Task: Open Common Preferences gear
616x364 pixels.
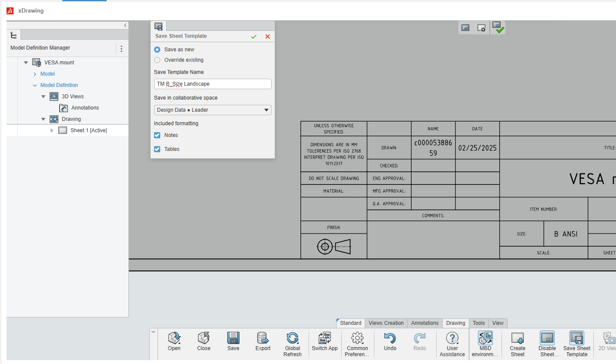Action: (x=357, y=338)
